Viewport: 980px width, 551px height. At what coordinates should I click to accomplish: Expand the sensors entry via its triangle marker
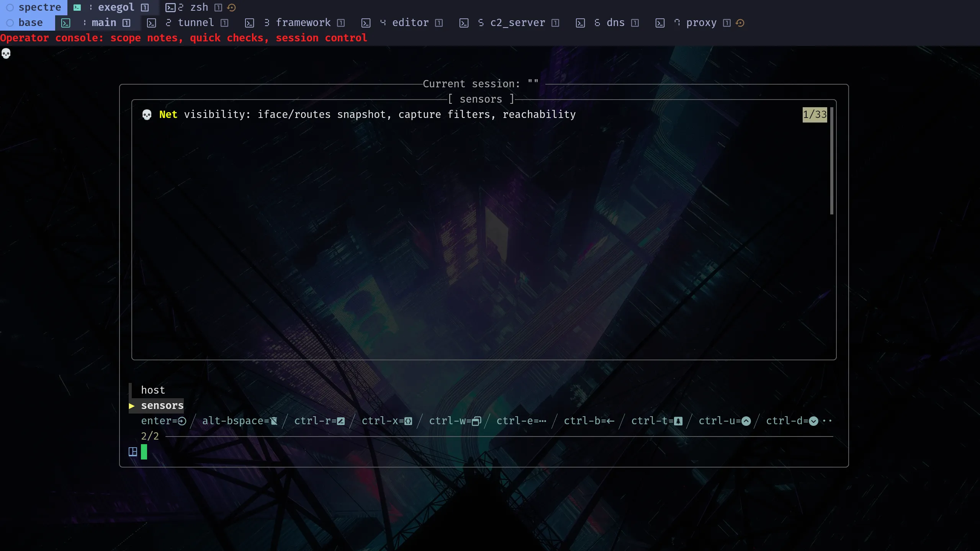(x=132, y=405)
